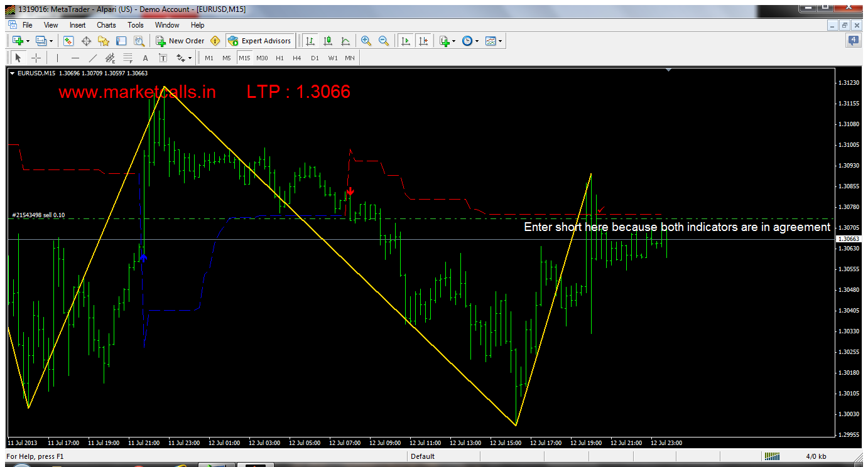Toggle the Expert Advisors button

point(259,41)
